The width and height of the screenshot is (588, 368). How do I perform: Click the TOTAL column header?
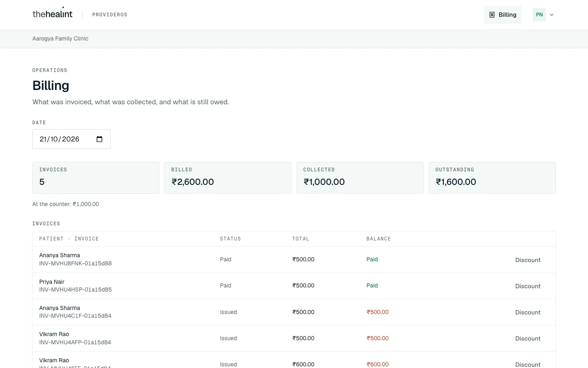click(301, 239)
